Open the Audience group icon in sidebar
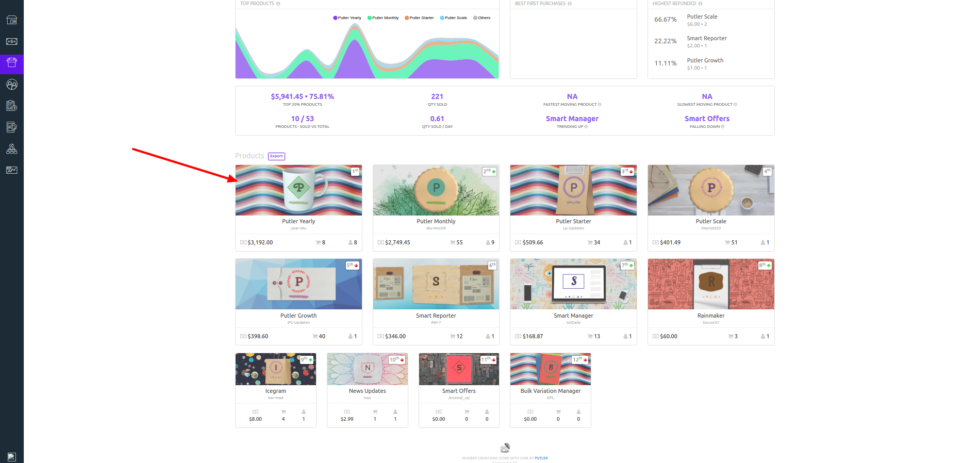Image resolution: width=980 pixels, height=463 pixels. tap(11, 149)
